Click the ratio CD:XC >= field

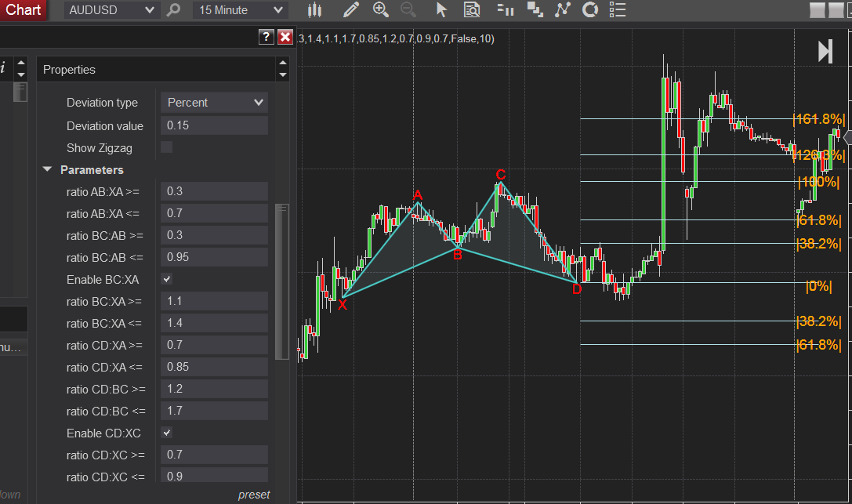click(214, 455)
